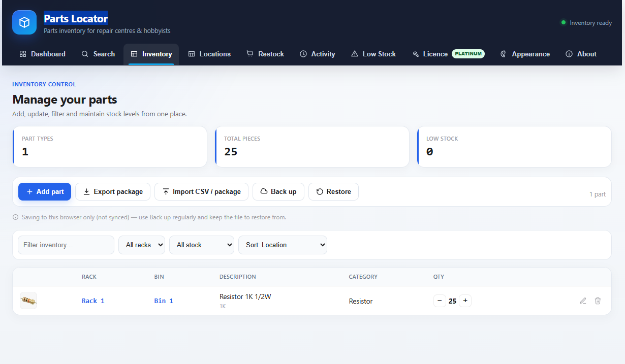Switch to the Search tab
Screen dimensions: 625x364
click(98, 54)
